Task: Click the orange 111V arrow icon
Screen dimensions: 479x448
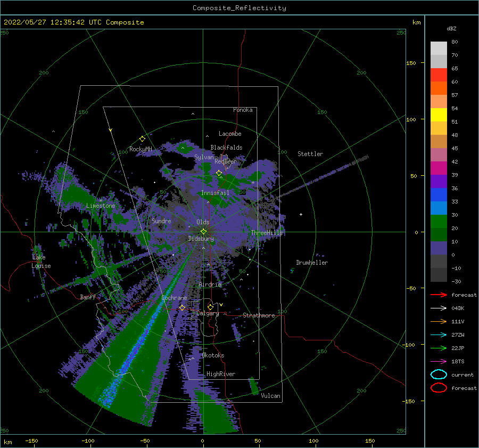Action: (439, 321)
